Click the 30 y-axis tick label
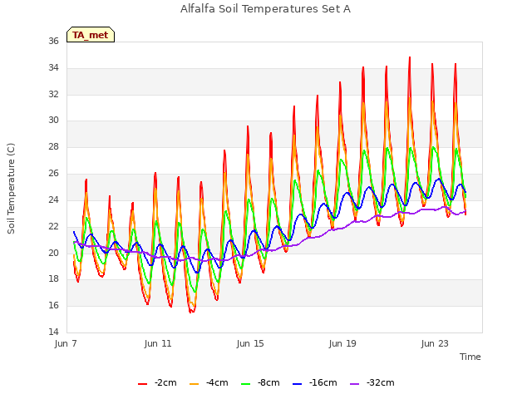 pyautogui.click(x=53, y=120)
